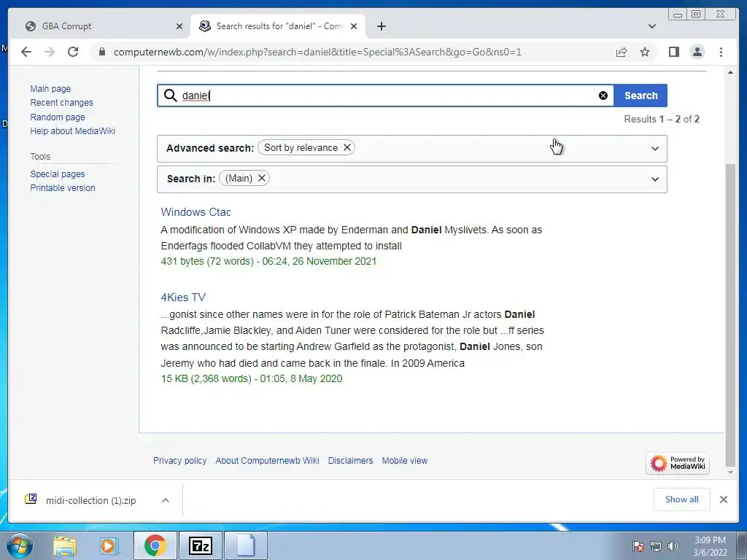Open Windows Media Player from taskbar

tap(109, 545)
